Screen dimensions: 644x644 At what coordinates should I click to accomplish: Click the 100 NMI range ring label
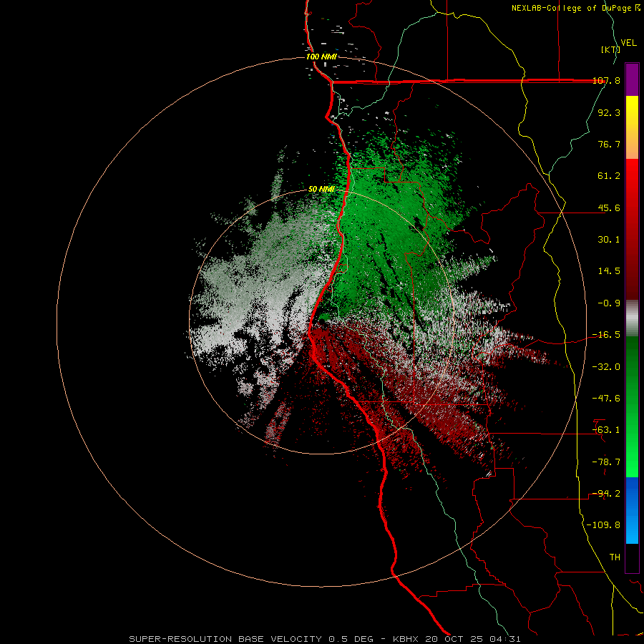point(321,57)
